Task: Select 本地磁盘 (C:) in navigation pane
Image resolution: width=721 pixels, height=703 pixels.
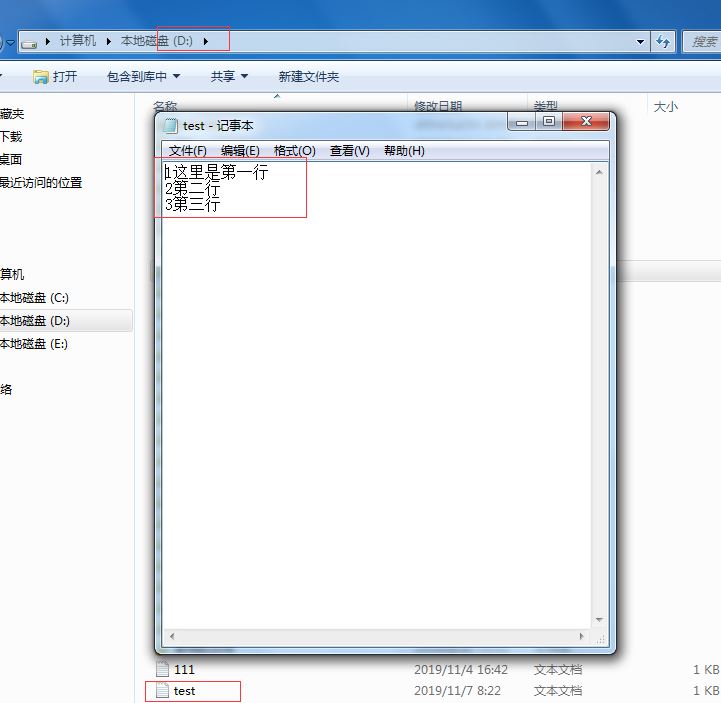Action: coord(34,297)
